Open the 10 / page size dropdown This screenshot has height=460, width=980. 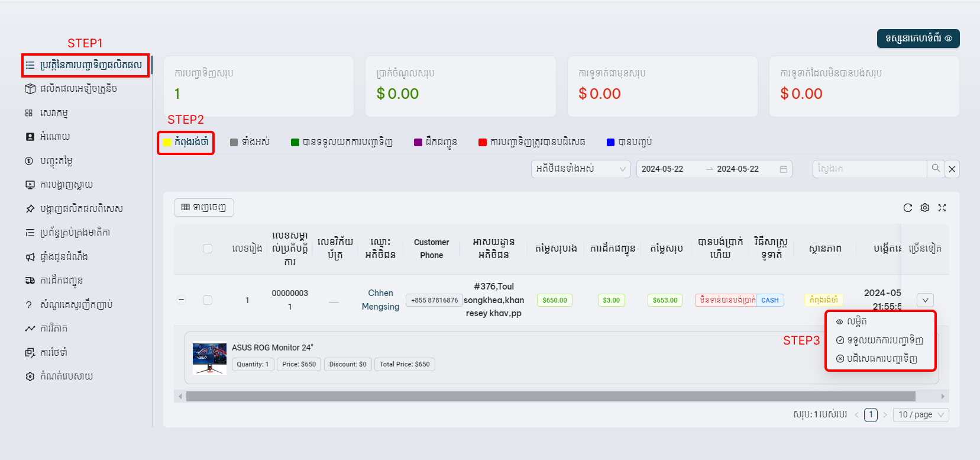[921, 414]
